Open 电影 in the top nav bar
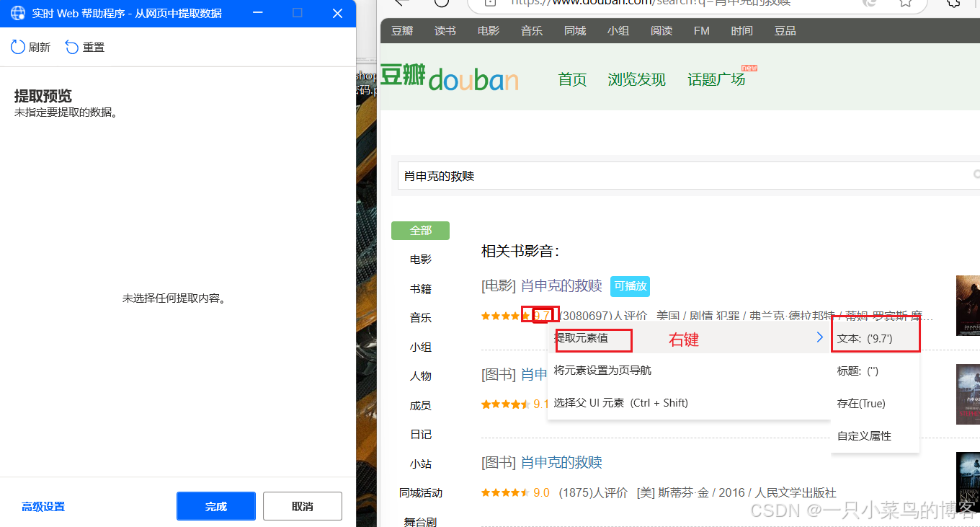 click(x=489, y=30)
